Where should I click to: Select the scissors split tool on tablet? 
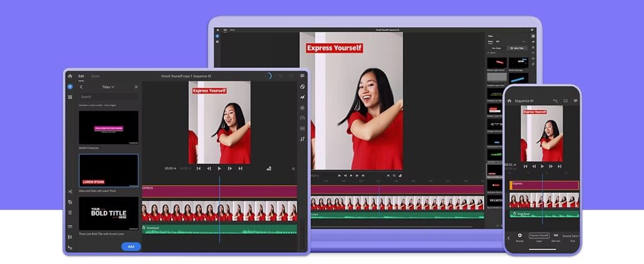pos(70,191)
